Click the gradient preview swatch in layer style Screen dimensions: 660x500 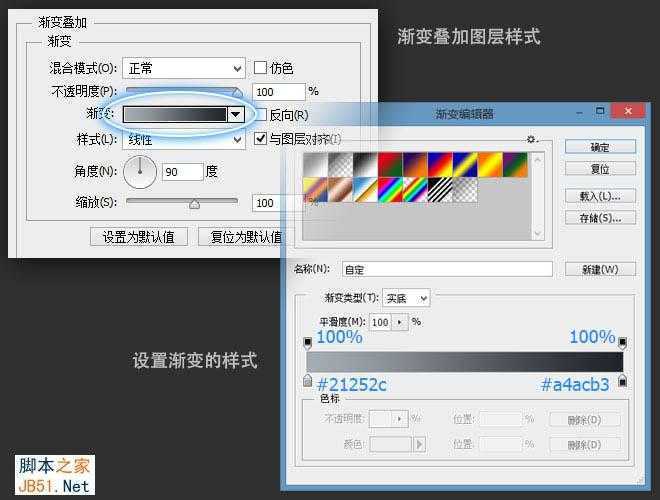[175, 114]
